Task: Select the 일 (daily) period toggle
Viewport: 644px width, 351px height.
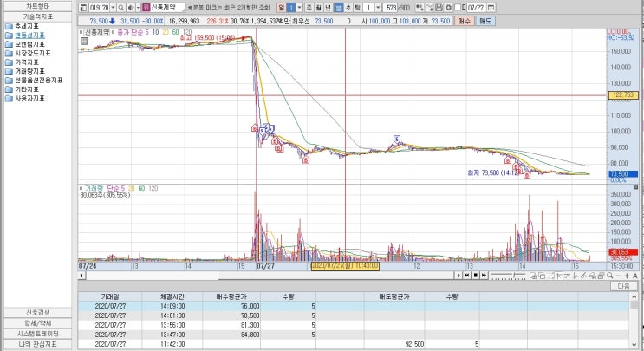Action: [282, 8]
